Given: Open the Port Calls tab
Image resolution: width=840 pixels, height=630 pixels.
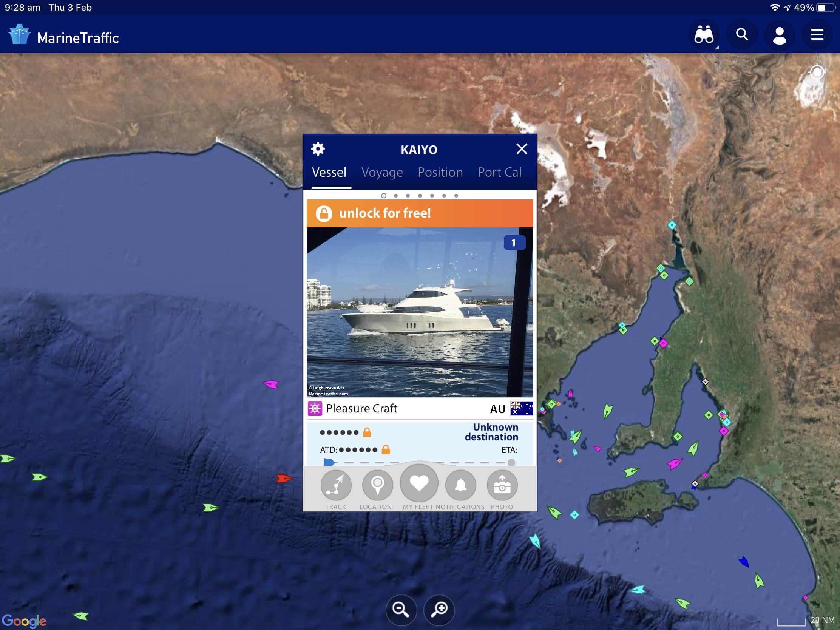Looking at the screenshot, I should [x=500, y=172].
